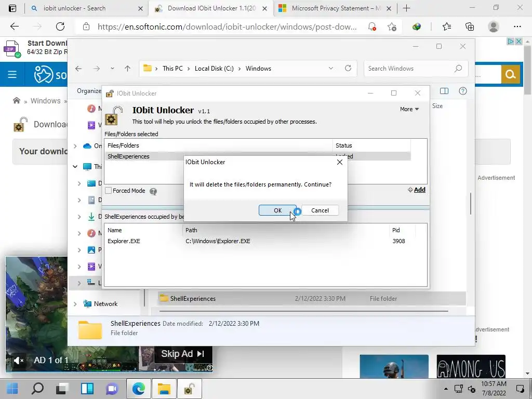This screenshot has width=532, height=399.
Task: Select the Download IObit Unlocker tab
Action: [211, 8]
